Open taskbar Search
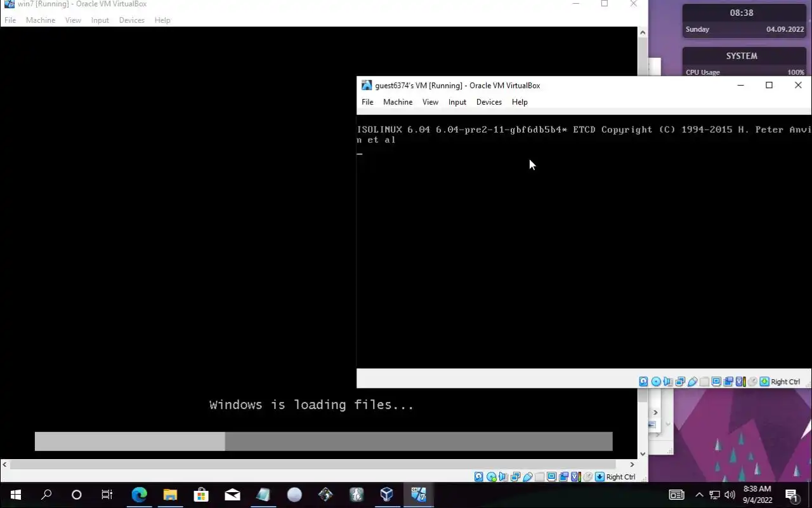The height and width of the screenshot is (508, 812). (46, 495)
